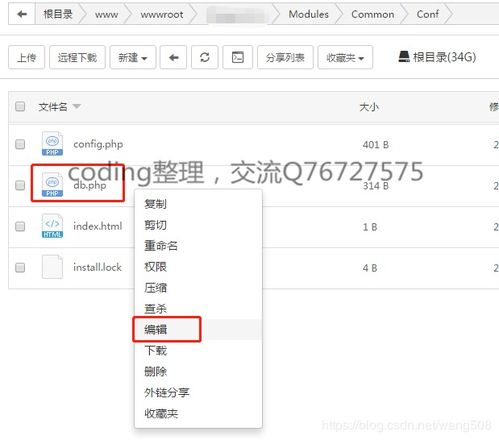The height and width of the screenshot is (440, 499).
Task: Click the install.lock blank file icon
Action: coord(52,267)
